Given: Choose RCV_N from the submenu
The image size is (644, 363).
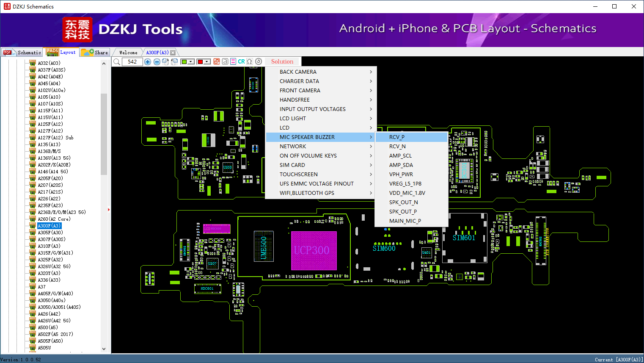Looking at the screenshot, I should coord(412,147).
